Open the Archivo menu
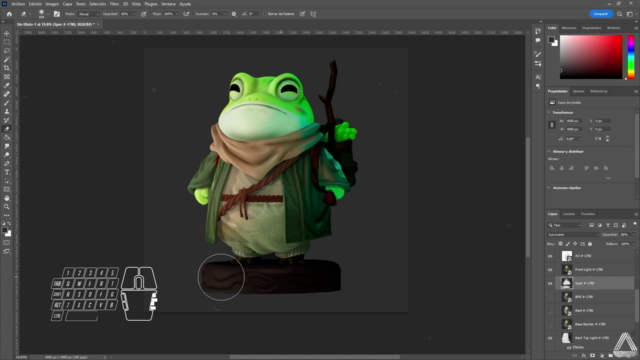Screen dimensions: 640x360 pos(18,4)
